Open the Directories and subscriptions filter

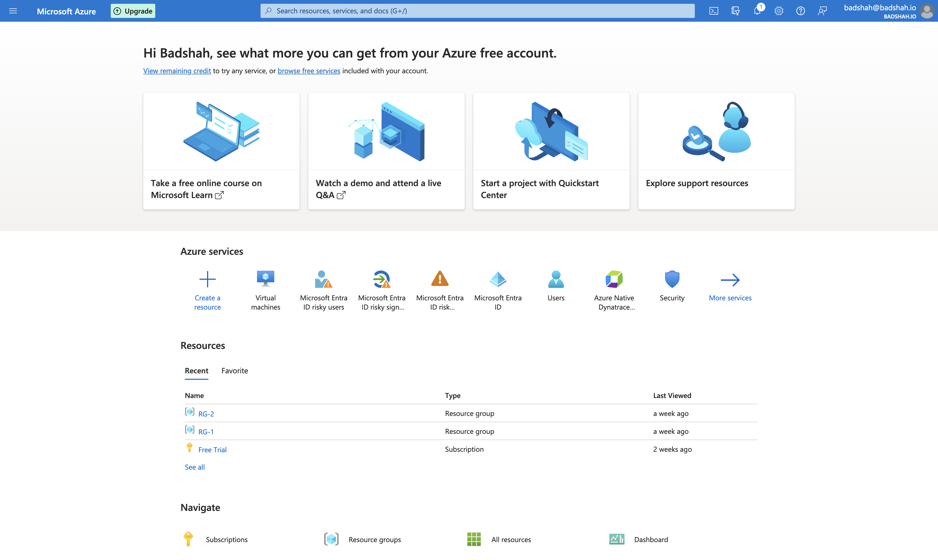(x=735, y=11)
